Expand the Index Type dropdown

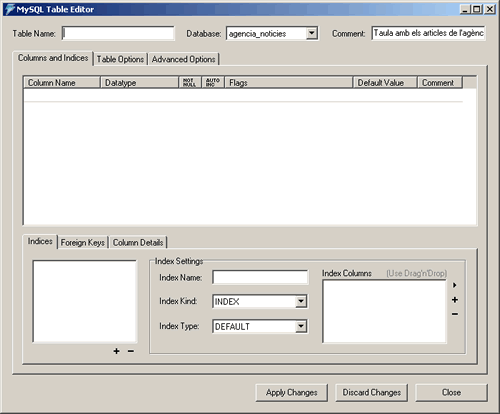[301, 326]
